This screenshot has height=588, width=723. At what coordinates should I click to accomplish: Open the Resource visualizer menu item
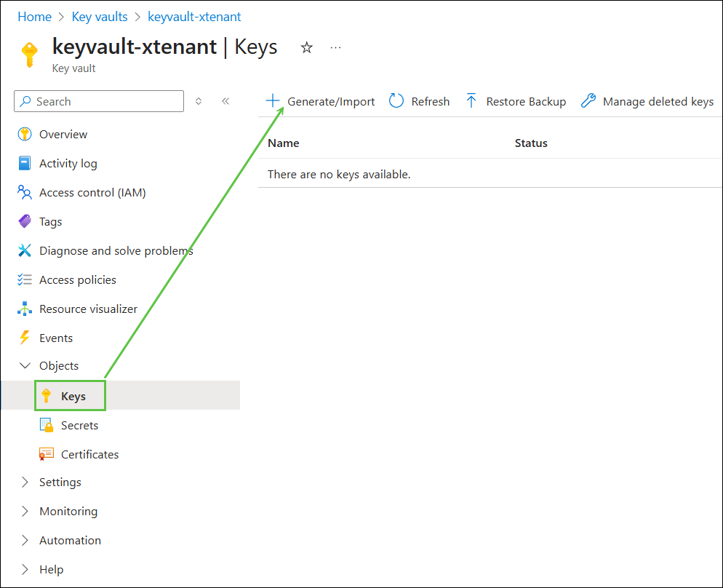click(88, 309)
